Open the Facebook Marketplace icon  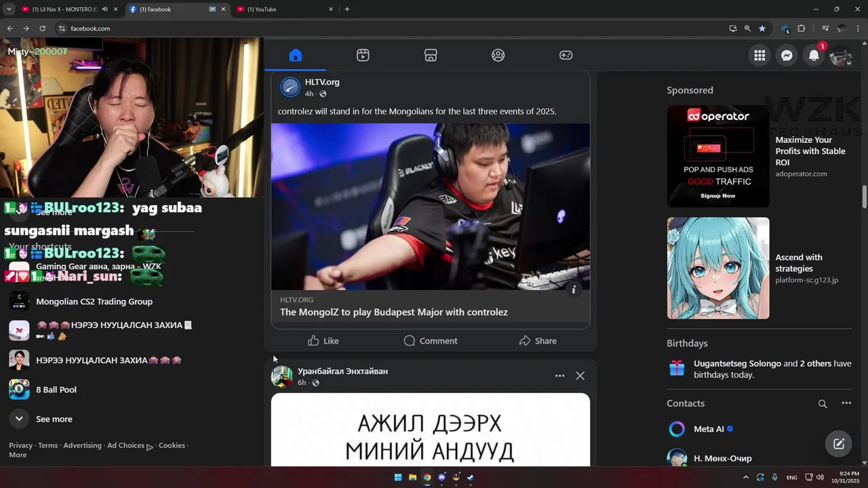point(431,56)
